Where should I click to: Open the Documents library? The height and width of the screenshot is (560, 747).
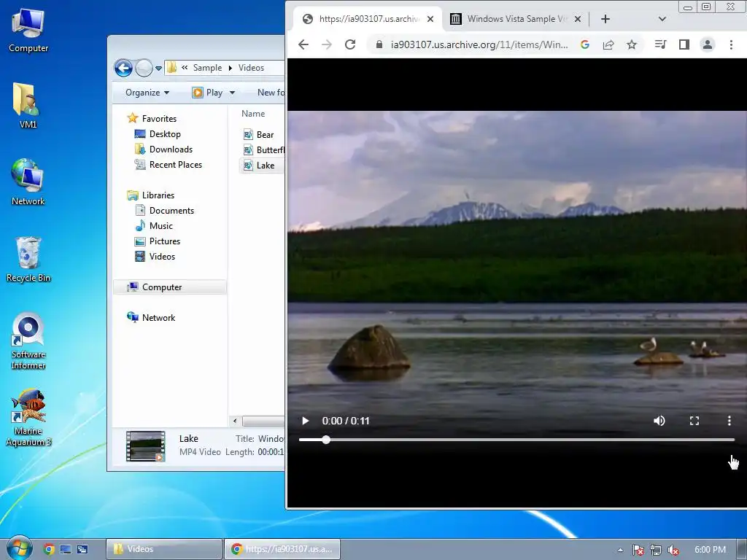(x=164, y=211)
